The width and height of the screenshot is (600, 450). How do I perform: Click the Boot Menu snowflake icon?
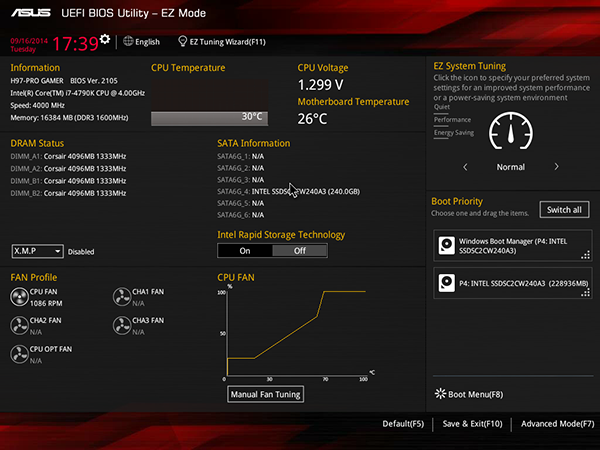pyautogui.click(x=440, y=394)
